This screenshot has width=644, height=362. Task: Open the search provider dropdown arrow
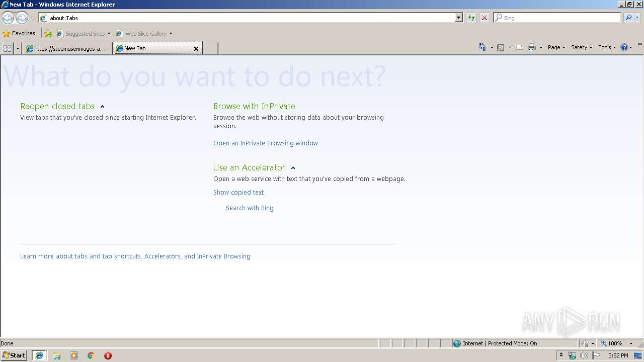637,18
